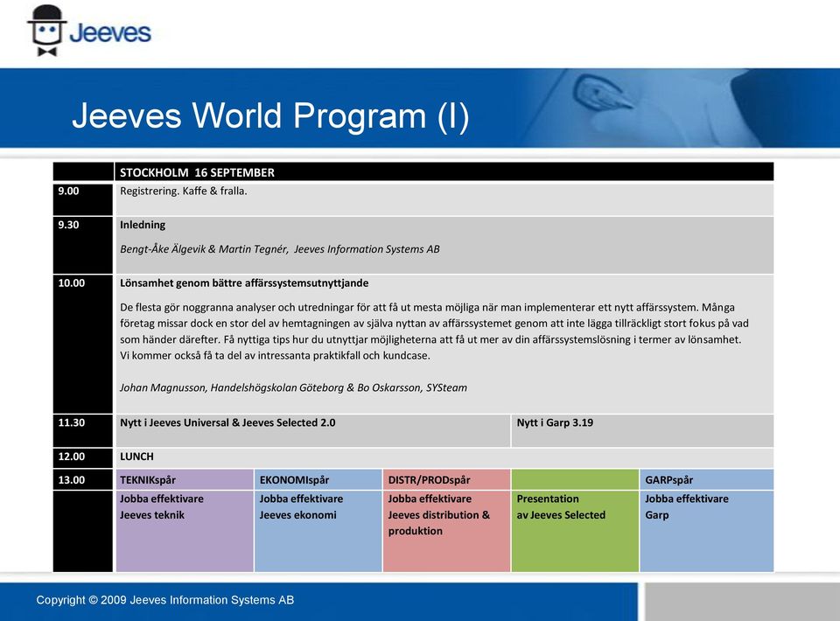Click speakers line 'Bengt-Åke Älgevik & Martin Tegnér'
Image resolution: width=840 pixels, height=621 pixels.
click(280, 249)
